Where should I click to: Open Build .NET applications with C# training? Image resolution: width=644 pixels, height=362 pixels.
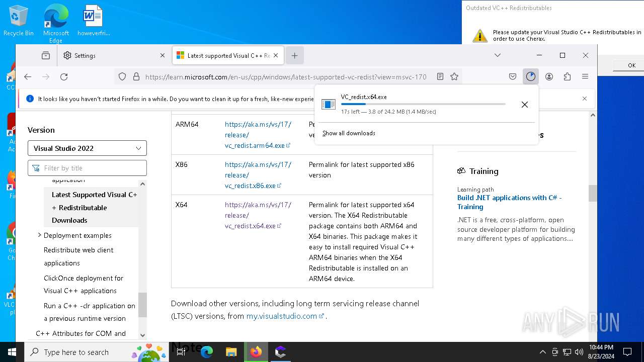pyautogui.click(x=509, y=202)
